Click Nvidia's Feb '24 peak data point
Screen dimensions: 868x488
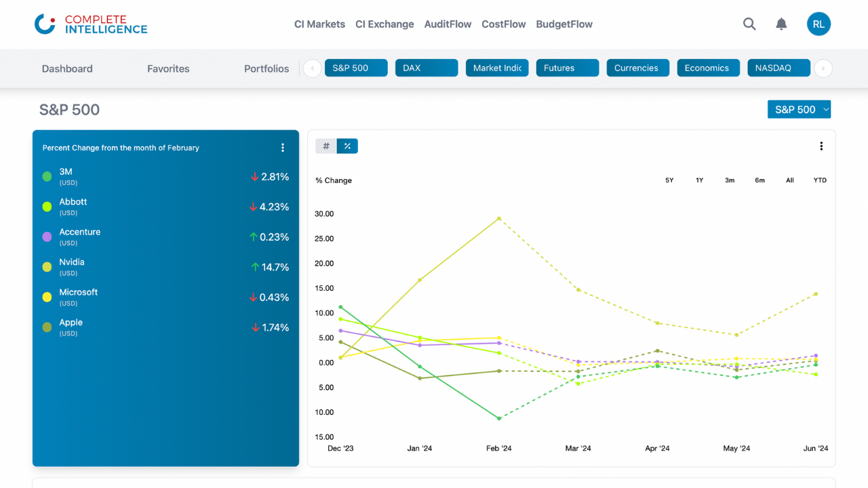[x=499, y=218]
